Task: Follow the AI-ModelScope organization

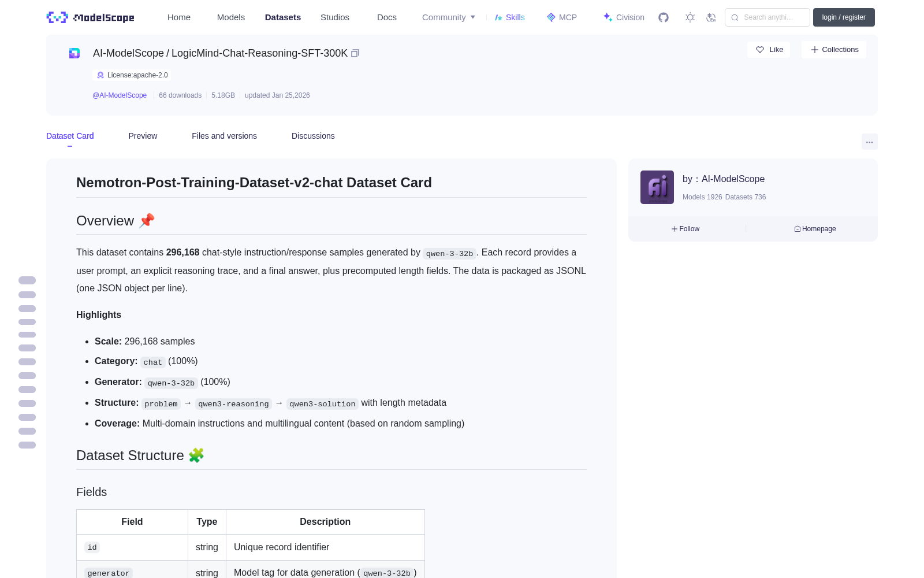Action: pyautogui.click(x=685, y=229)
